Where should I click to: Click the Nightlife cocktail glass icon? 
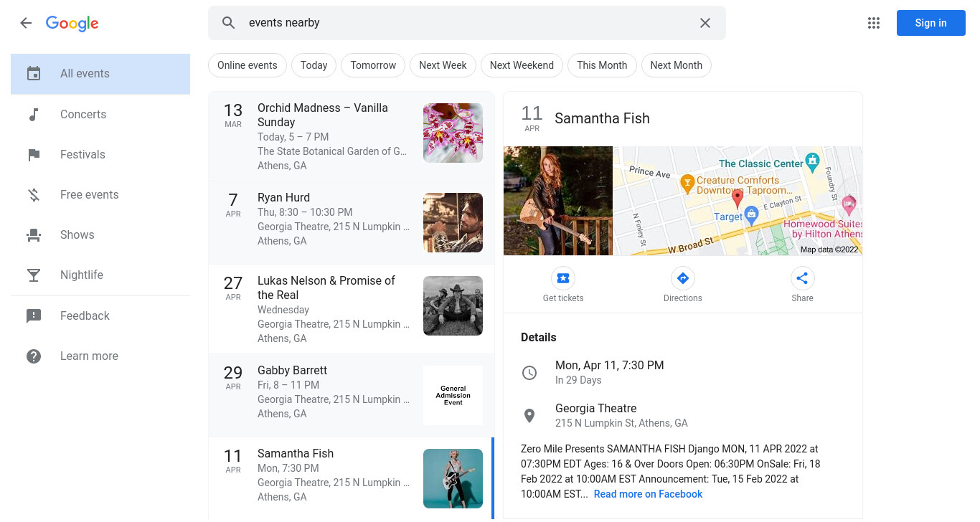[34, 275]
